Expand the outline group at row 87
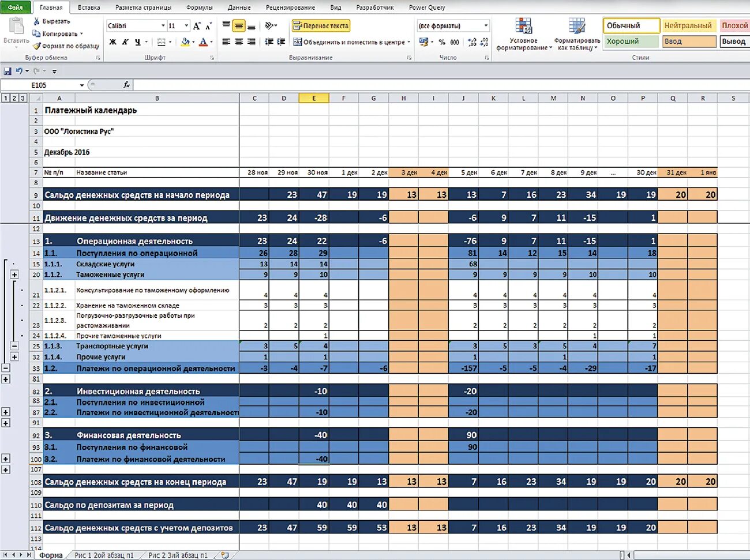750x560 pixels. tap(6, 412)
